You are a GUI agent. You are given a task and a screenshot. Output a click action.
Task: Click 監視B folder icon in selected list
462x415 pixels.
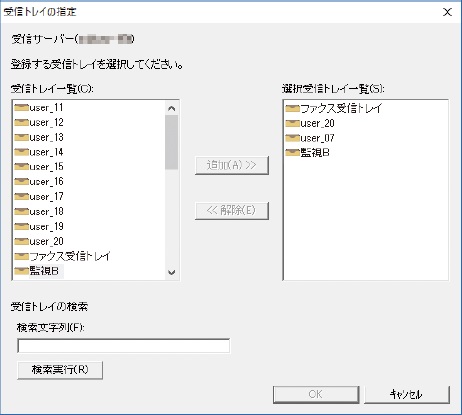[x=293, y=153]
